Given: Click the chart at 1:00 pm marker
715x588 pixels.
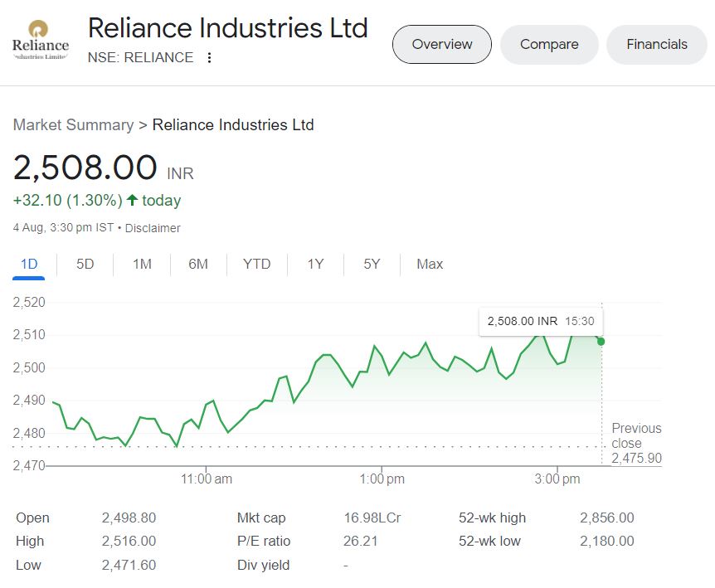Looking at the screenshot, I should point(382,479).
